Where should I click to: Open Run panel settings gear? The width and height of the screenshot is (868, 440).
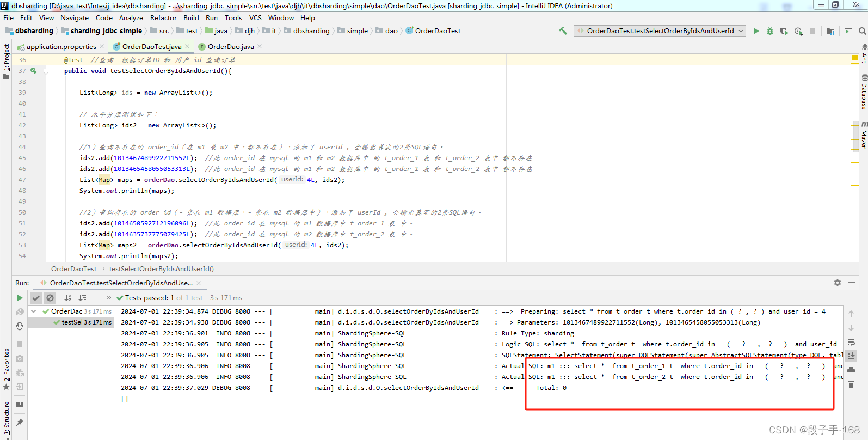click(838, 283)
